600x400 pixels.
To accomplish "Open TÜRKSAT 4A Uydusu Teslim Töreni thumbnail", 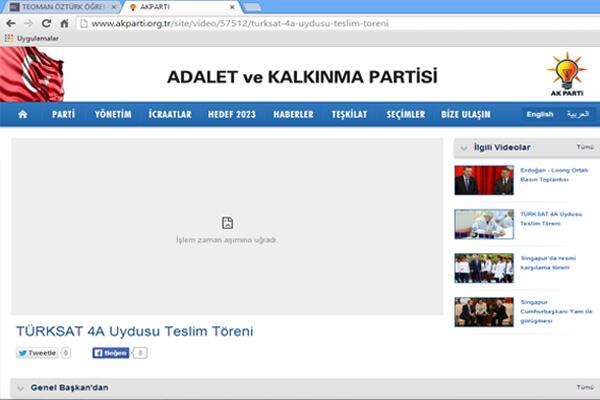I will [484, 224].
